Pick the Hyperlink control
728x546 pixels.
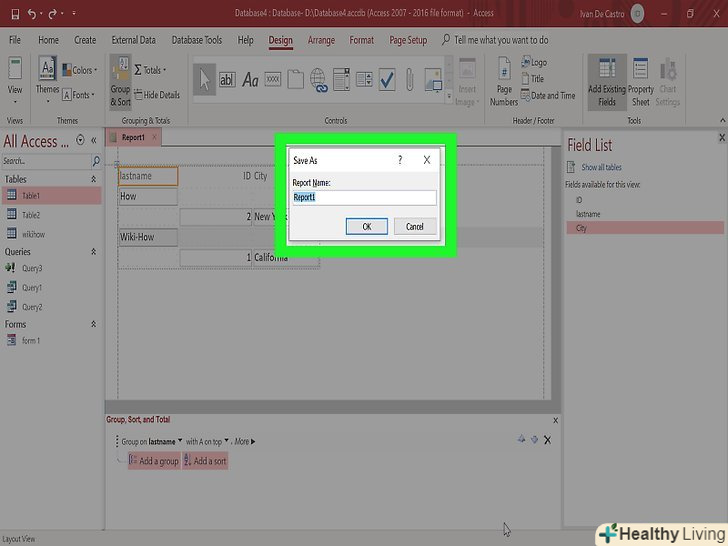coord(318,80)
